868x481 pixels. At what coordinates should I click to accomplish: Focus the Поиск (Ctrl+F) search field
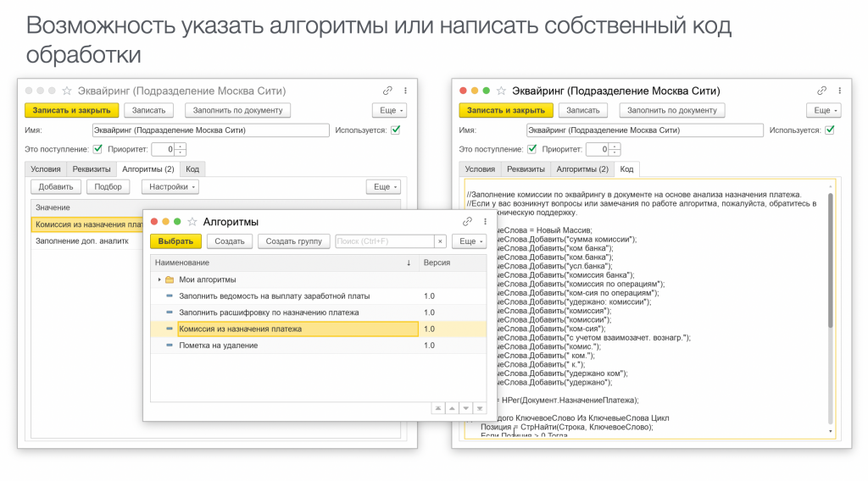pyautogui.click(x=385, y=241)
